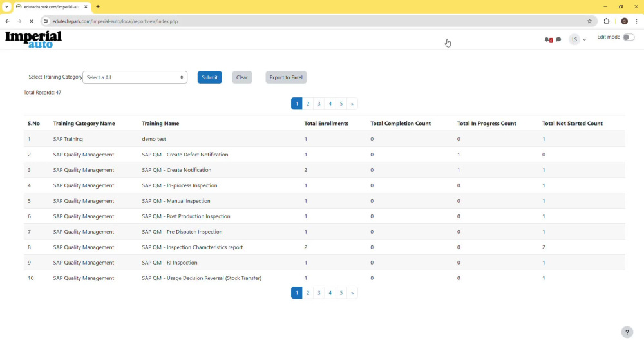
Task: Click the Clear button
Action: pyautogui.click(x=242, y=77)
